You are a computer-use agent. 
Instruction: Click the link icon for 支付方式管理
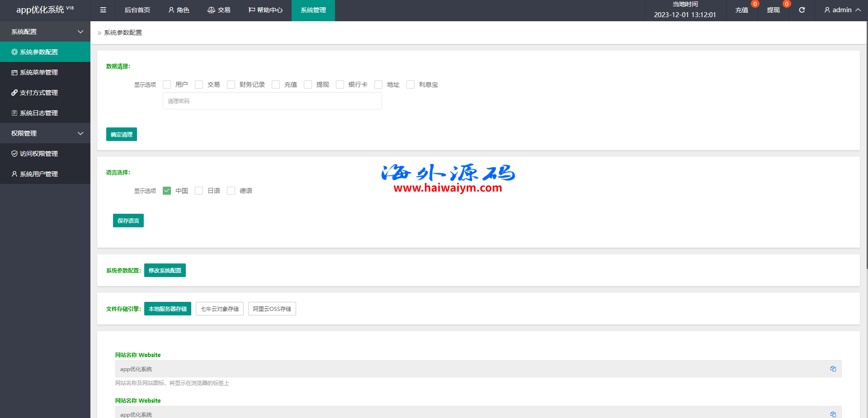click(x=14, y=93)
